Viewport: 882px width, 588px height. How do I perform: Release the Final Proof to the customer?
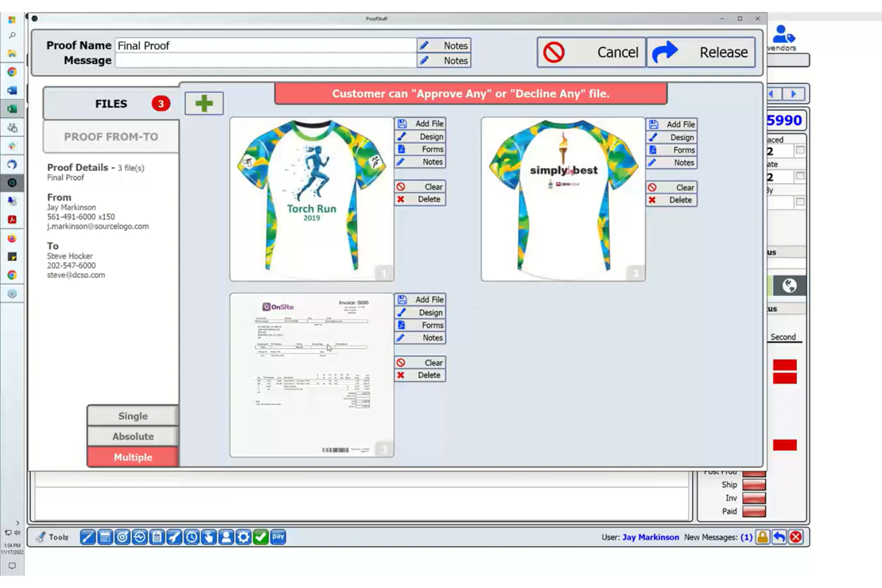click(x=701, y=52)
